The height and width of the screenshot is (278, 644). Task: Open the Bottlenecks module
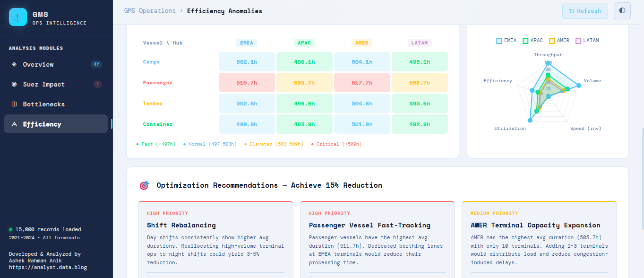tap(44, 104)
